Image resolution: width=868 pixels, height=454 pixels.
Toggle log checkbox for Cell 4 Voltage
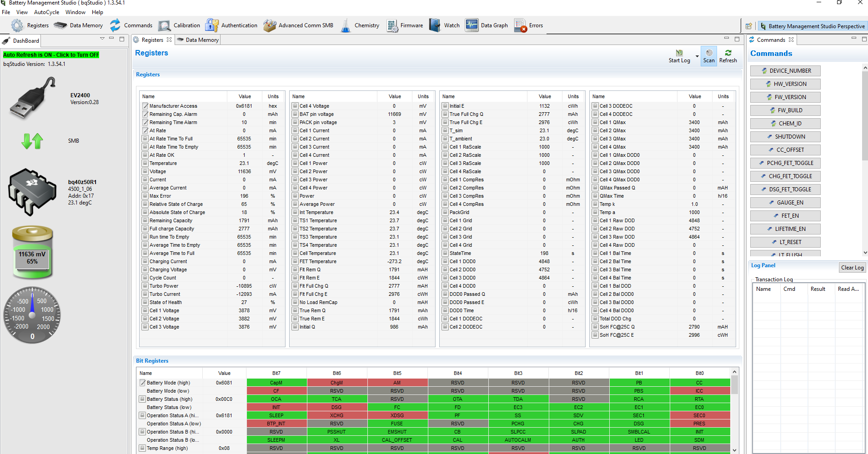tap(295, 106)
